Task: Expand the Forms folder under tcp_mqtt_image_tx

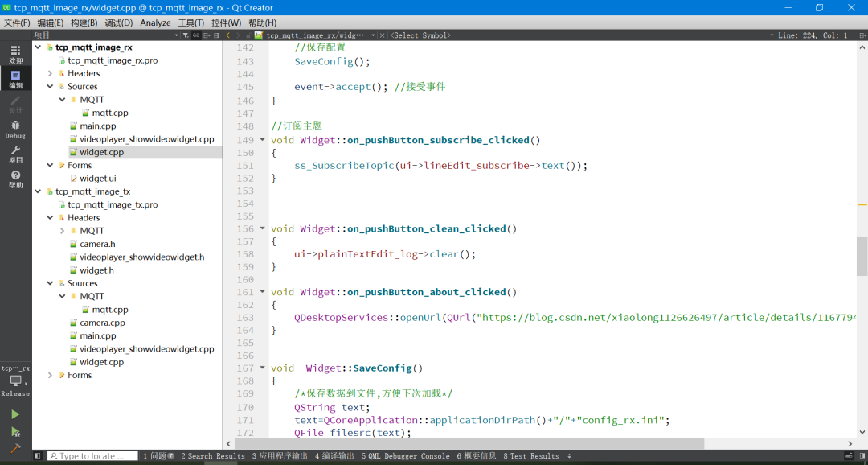Action: pos(50,375)
